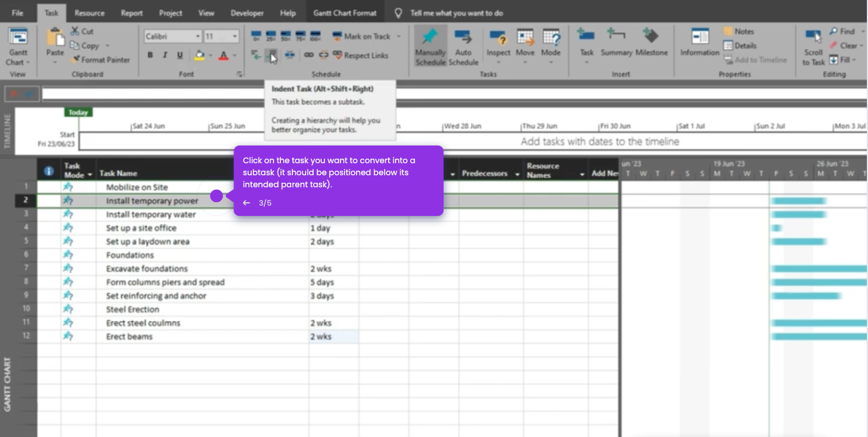
Task: Open the fill background color picker
Action: pos(200,55)
